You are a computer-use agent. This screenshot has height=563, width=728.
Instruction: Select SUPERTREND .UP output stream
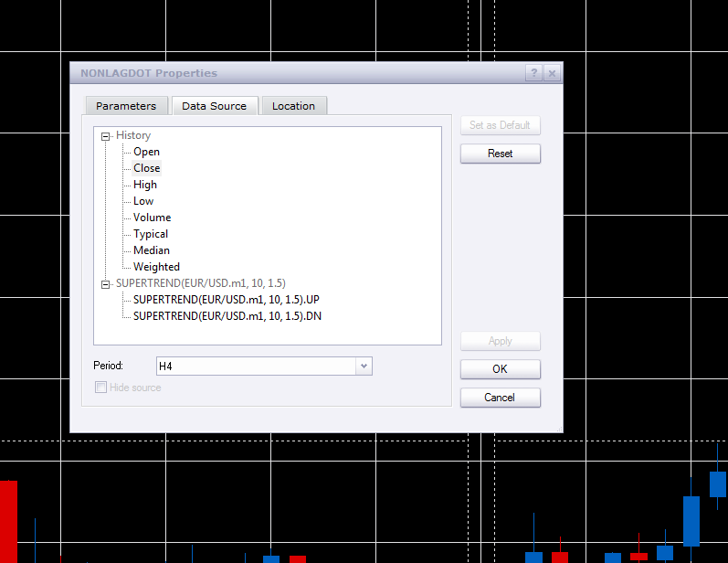227,300
